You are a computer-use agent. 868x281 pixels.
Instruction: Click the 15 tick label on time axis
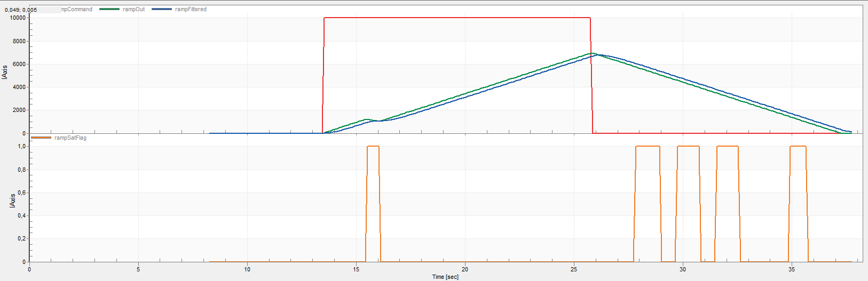[x=356, y=269]
